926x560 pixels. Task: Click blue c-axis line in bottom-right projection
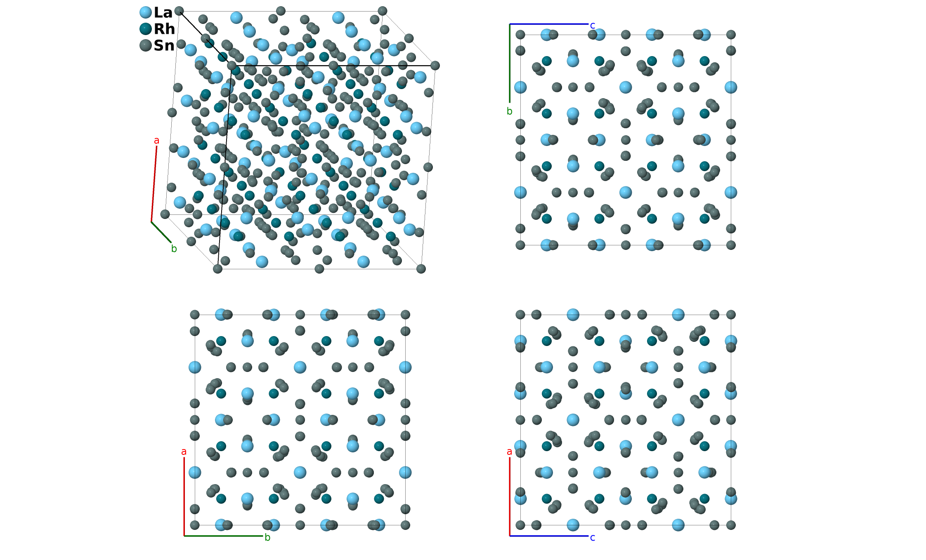tap(549, 536)
